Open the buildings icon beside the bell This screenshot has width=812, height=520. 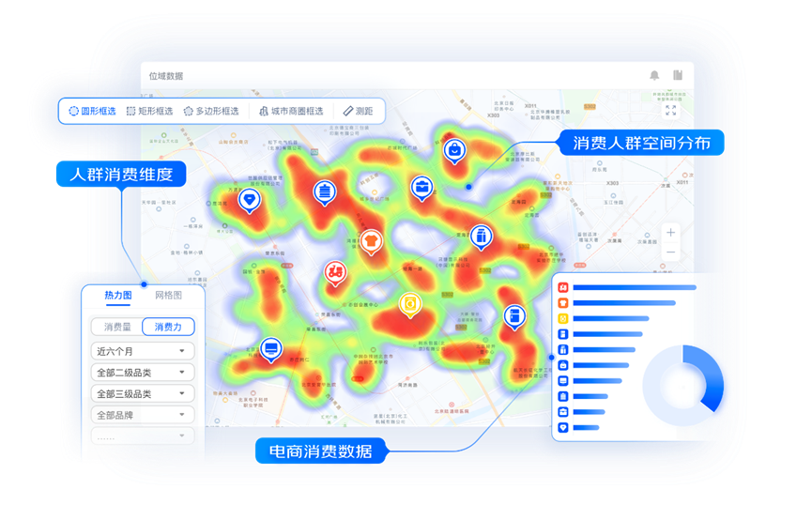pyautogui.click(x=678, y=75)
